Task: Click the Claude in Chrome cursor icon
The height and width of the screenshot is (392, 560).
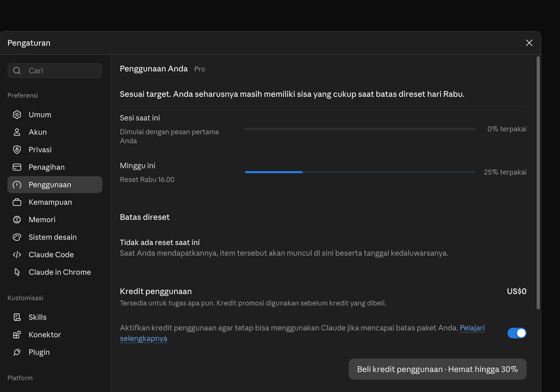Action: [x=17, y=272]
